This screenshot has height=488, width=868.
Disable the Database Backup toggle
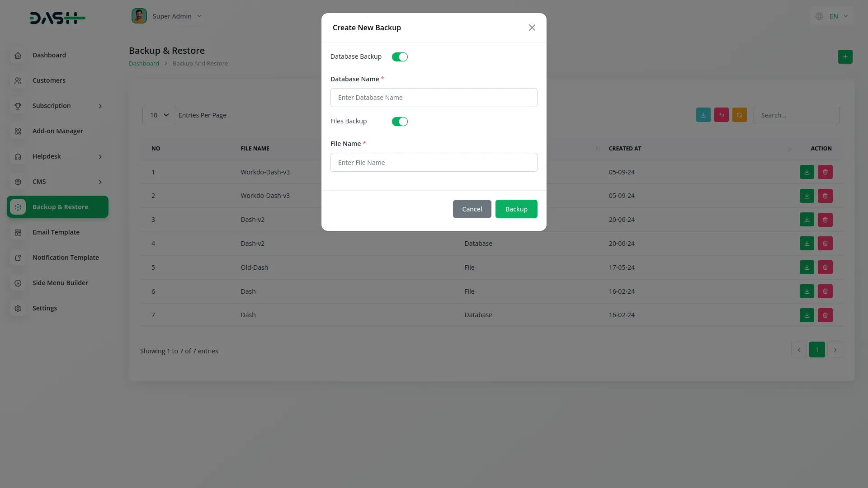coord(400,56)
